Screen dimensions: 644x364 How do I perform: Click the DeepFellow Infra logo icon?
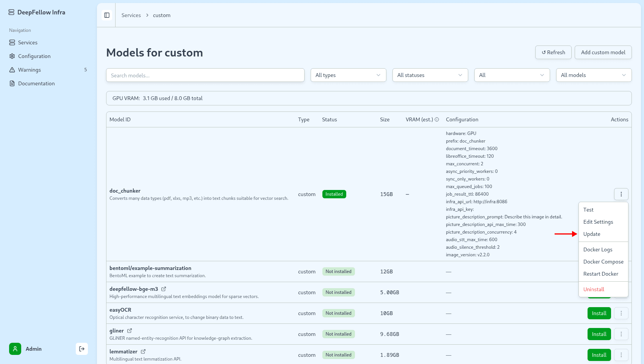11,12
